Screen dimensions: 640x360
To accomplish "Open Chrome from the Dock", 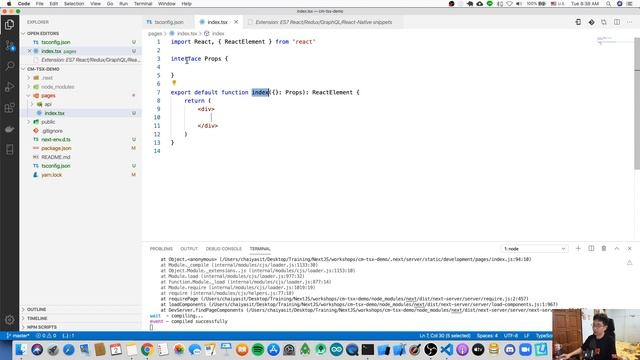I will pos(147,350).
